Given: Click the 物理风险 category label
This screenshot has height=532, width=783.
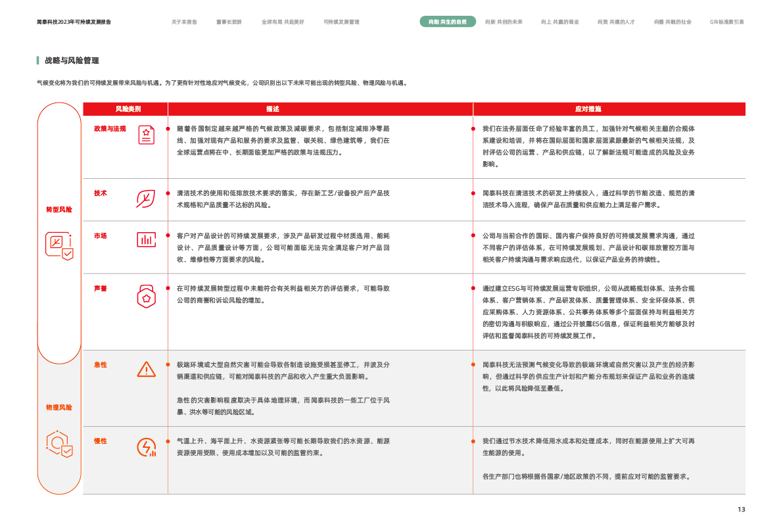Looking at the screenshot, I should [59, 408].
